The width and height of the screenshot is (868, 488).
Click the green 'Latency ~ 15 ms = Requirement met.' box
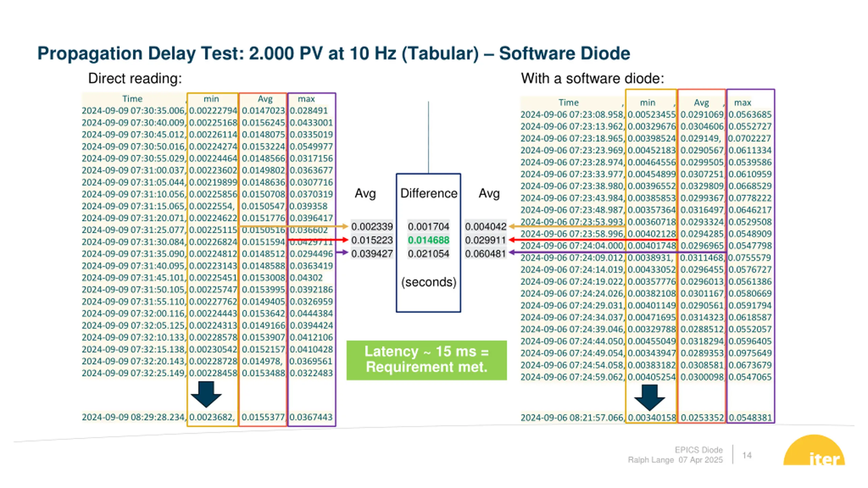427,360
